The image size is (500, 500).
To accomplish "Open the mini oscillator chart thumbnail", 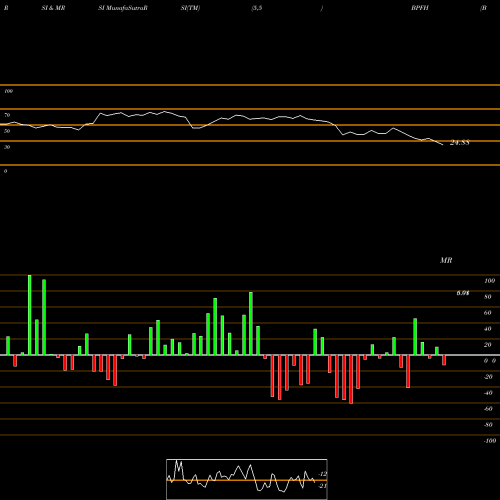I will pos(247,479).
